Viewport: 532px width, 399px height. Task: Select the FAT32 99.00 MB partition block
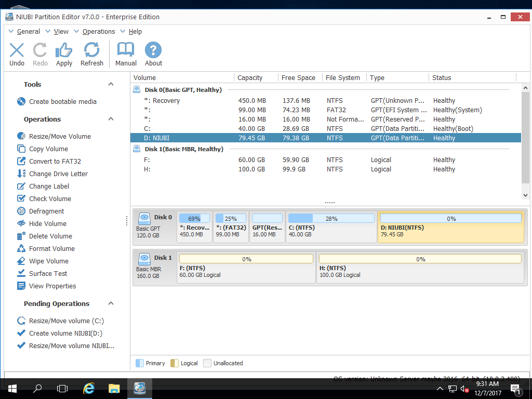tap(231, 227)
